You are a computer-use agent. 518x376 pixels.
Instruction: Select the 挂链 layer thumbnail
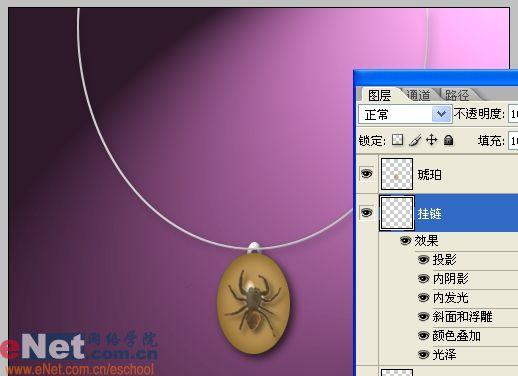pyautogui.click(x=397, y=213)
